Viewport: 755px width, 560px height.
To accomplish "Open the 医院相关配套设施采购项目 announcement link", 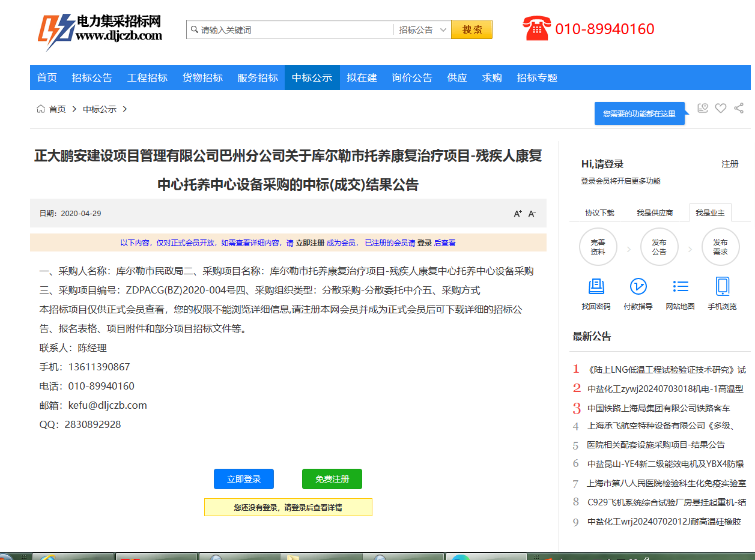I will tap(656, 445).
